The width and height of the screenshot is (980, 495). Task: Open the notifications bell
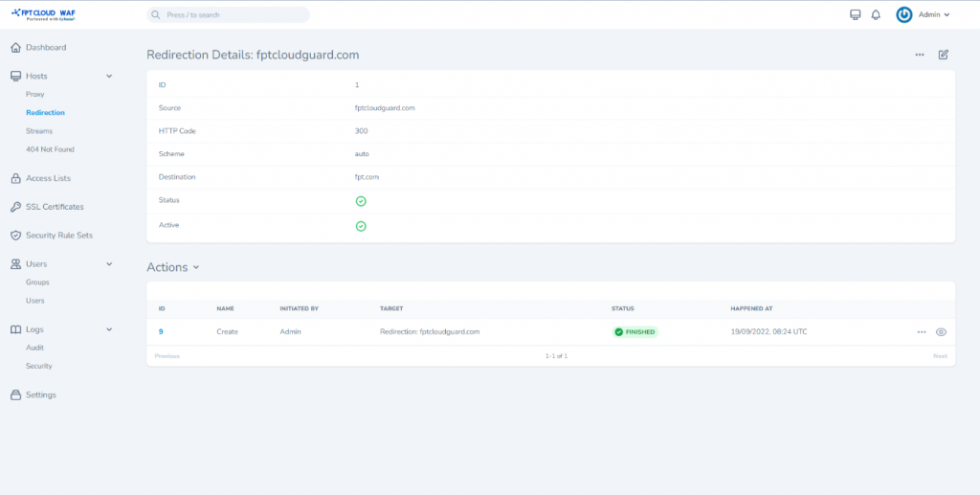pyautogui.click(x=876, y=15)
